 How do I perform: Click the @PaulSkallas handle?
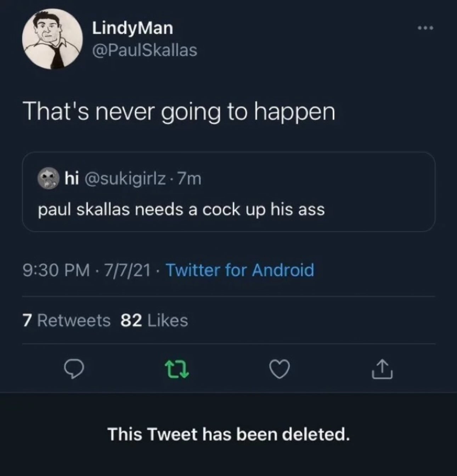coord(144,50)
